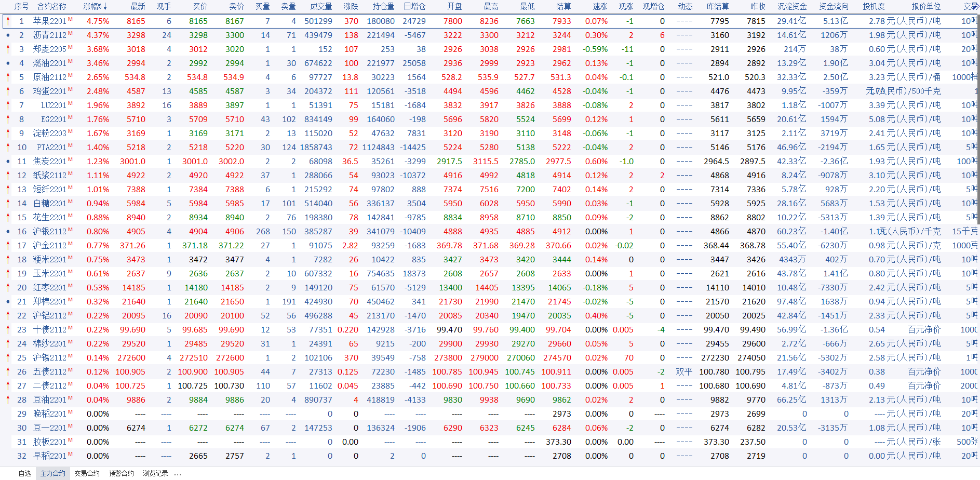Click blue dot marker of 沥青2112 row
Image resolution: width=980 pixels, height=480 pixels.
8,35
